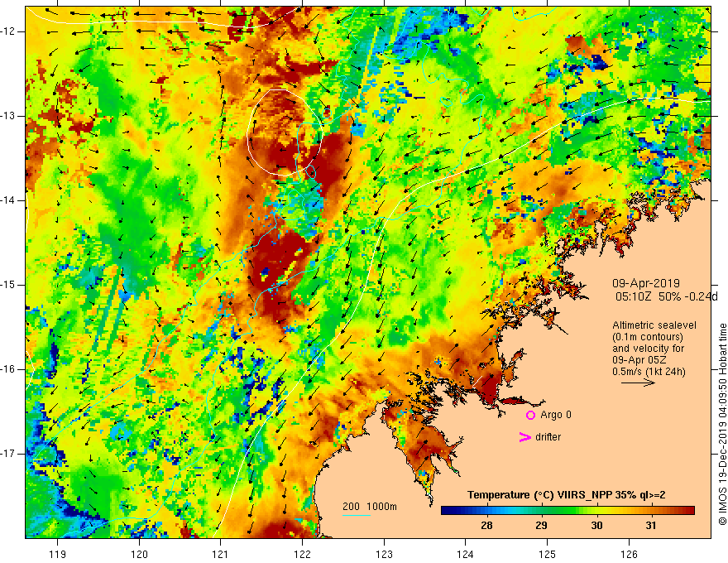Click the '09-Apr 05Z' text
The height and width of the screenshot is (563, 728).
(638, 360)
